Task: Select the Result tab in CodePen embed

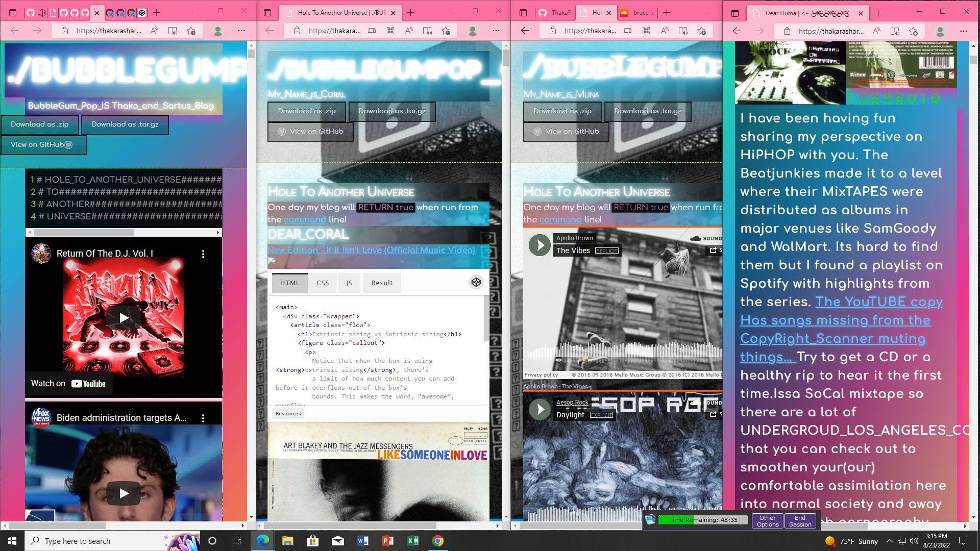Action: (382, 283)
